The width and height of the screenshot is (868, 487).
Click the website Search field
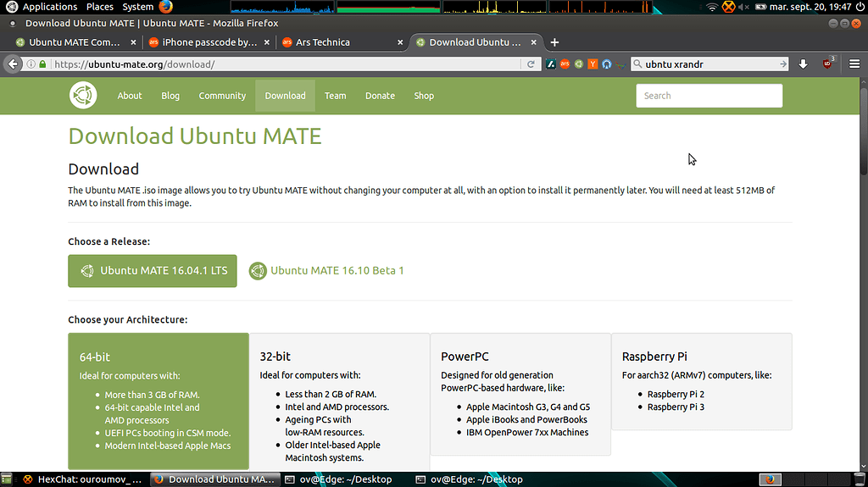[x=709, y=96]
